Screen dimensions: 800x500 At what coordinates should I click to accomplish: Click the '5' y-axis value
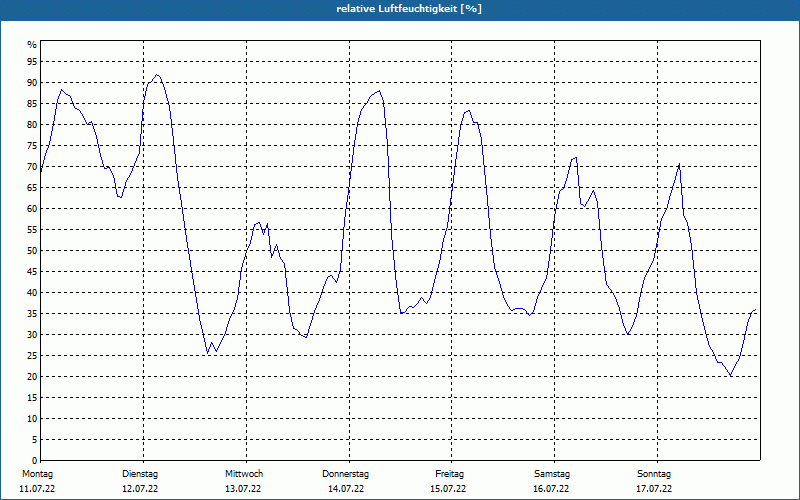tap(34, 440)
